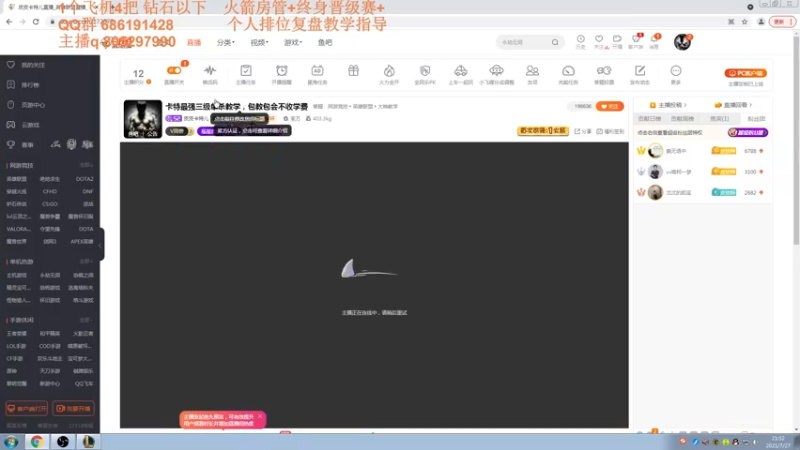Switch to the 贡献日榜 tab
This screenshot has width=800, height=450.
pos(649,119)
